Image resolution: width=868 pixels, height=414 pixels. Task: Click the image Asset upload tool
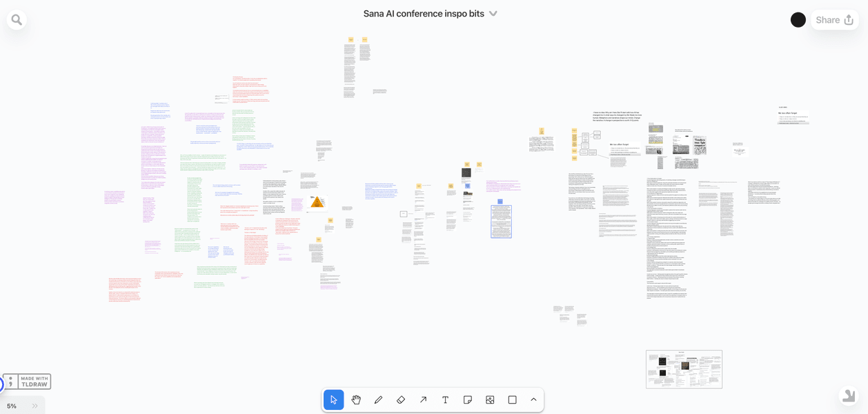point(490,400)
